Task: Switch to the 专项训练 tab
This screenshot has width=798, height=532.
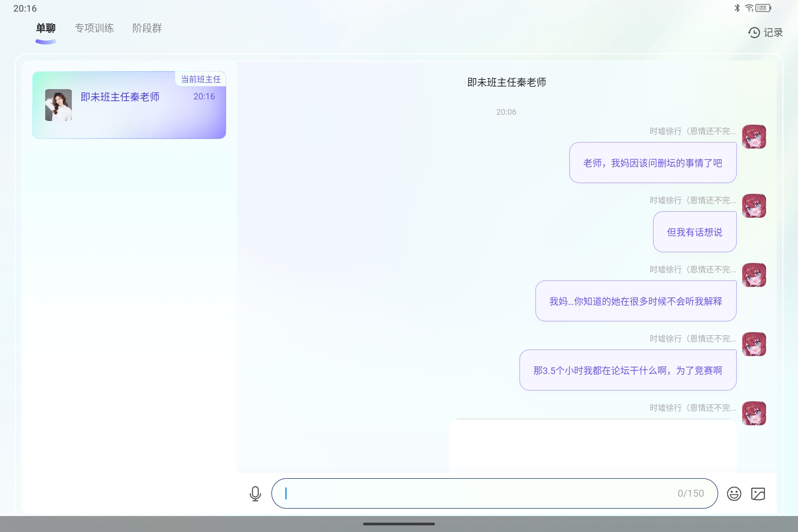Action: (94, 29)
